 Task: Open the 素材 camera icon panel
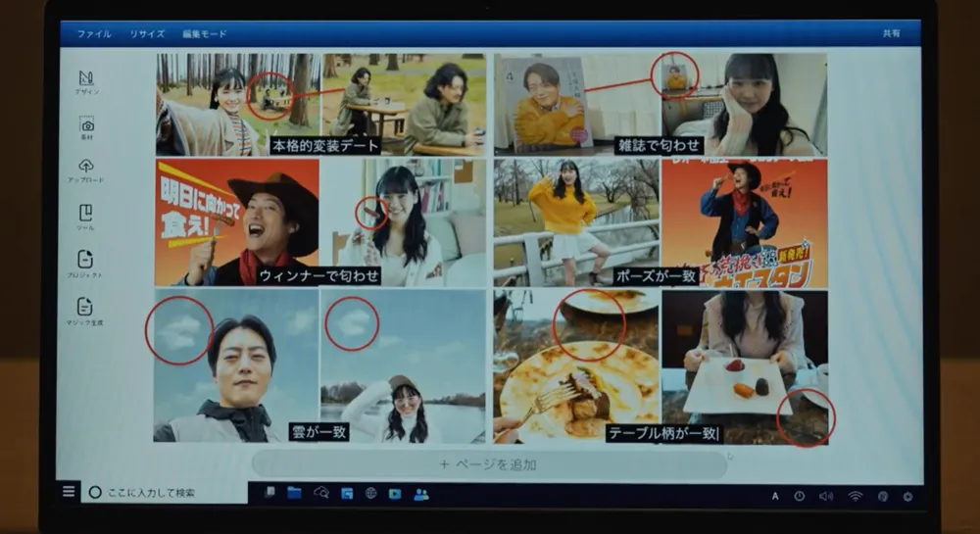point(86,126)
